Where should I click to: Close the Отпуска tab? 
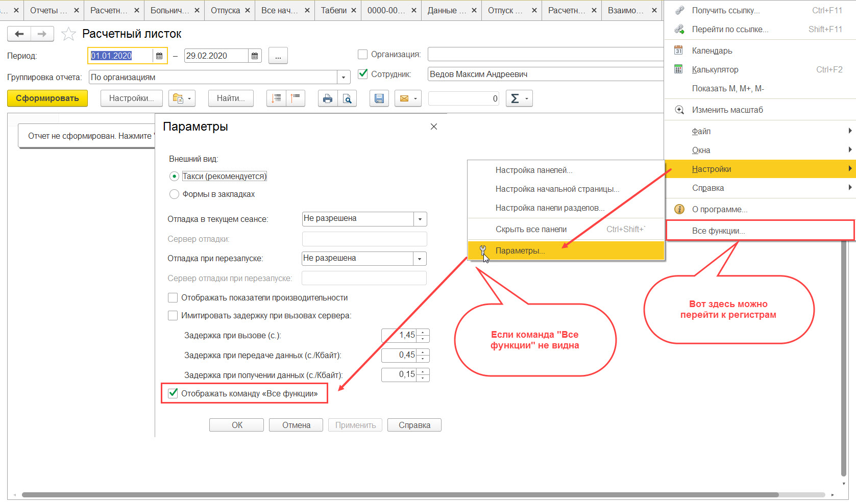click(247, 10)
